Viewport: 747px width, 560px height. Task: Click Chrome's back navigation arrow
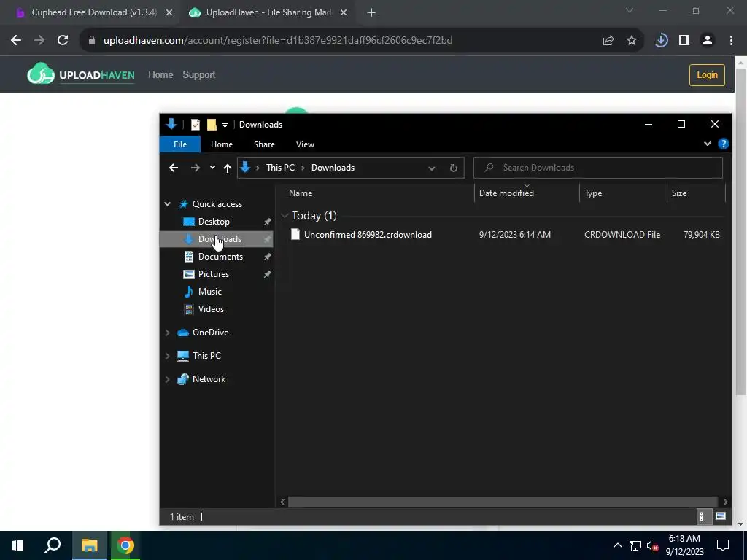click(16, 41)
